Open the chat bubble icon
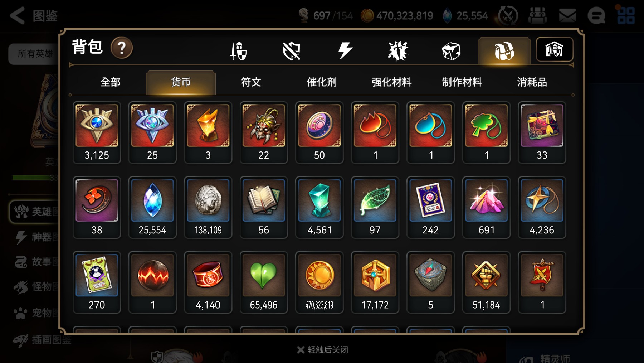This screenshot has width=644, height=363. click(x=596, y=16)
